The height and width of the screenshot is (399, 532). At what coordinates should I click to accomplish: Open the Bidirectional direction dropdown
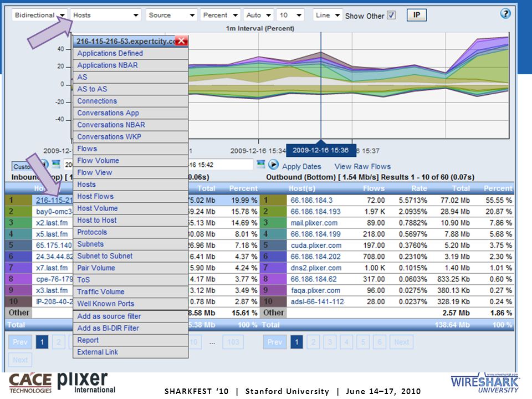click(40, 16)
